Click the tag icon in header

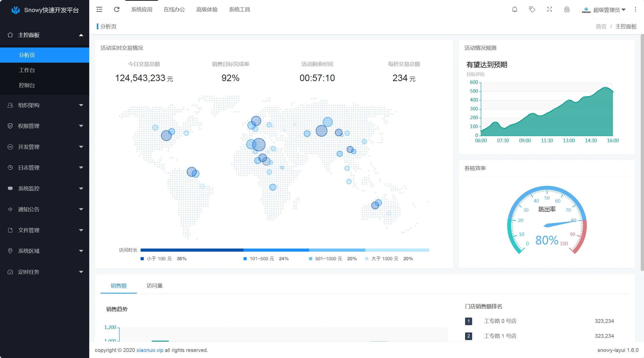(x=532, y=10)
